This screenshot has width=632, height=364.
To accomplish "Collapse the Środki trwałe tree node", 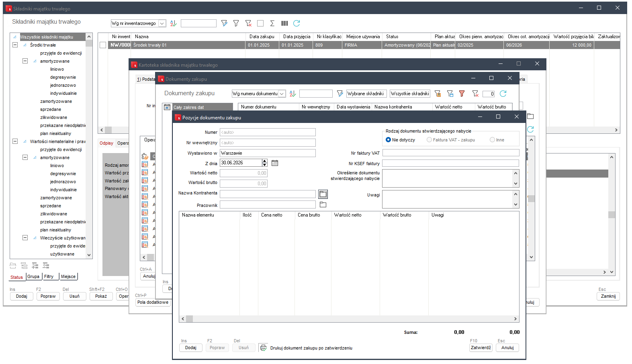I will (x=15, y=45).
